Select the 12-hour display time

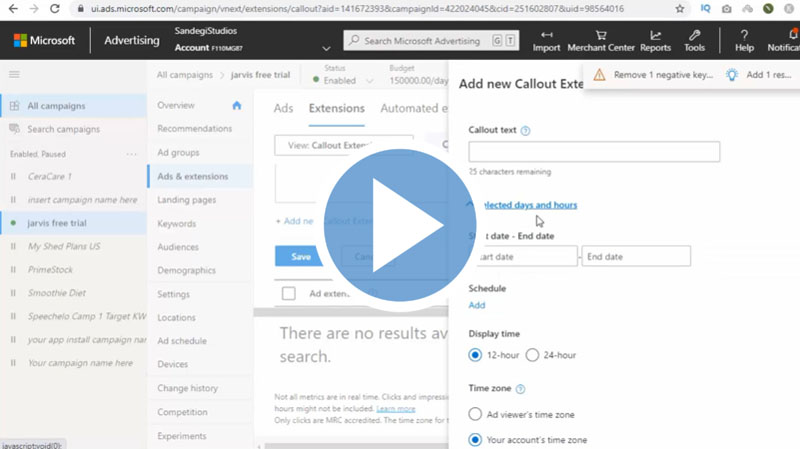point(475,355)
